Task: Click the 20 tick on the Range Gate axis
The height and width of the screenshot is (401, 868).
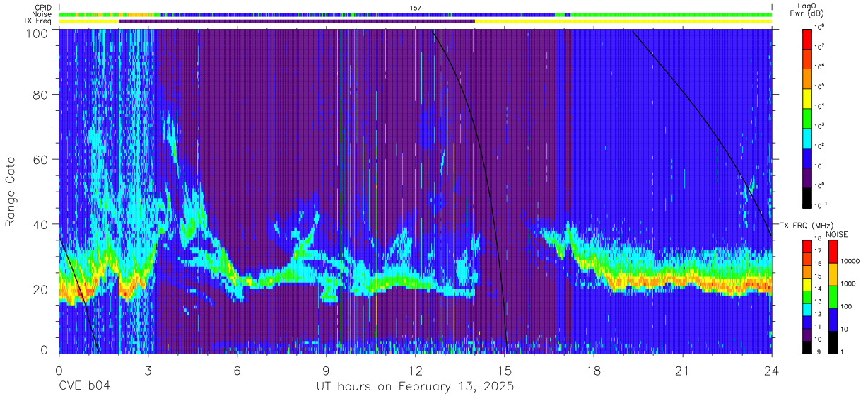Action: 41,289
